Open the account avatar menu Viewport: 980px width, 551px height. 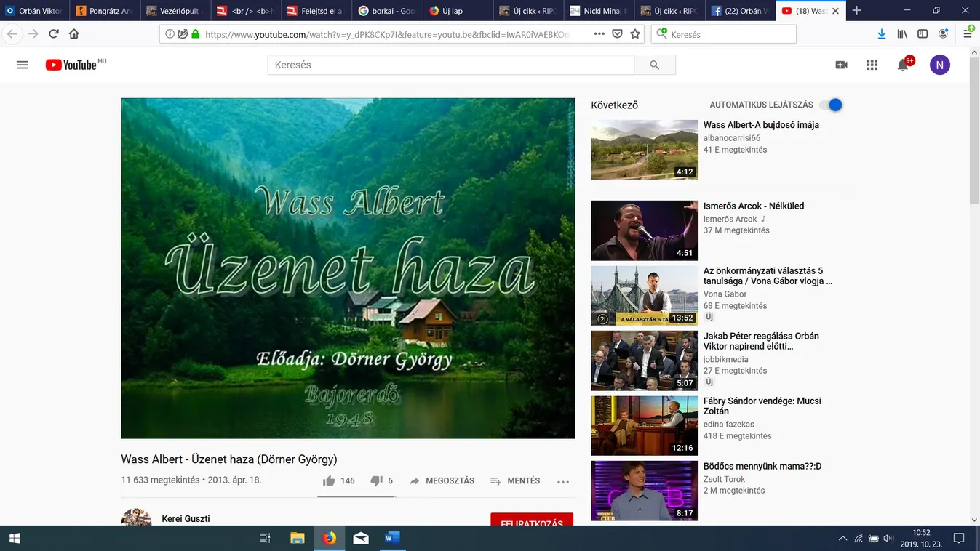point(939,65)
